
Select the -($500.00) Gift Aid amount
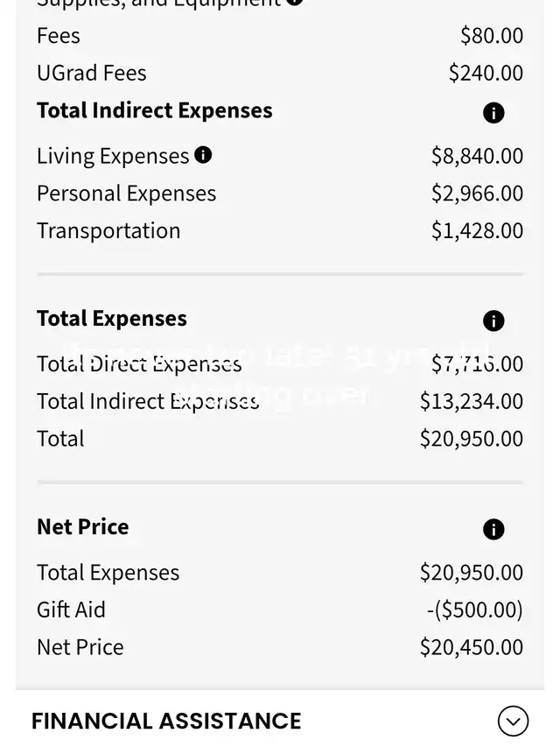tap(474, 610)
